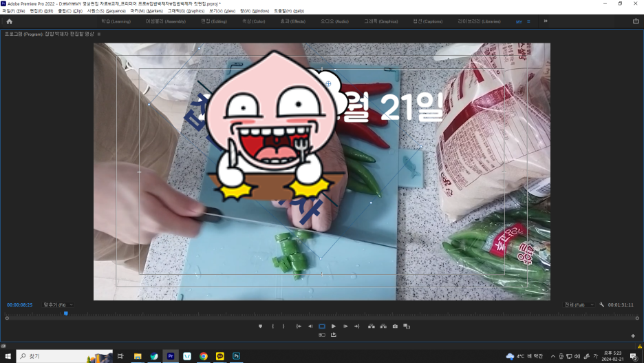Open Task View on the taskbar

[x=120, y=356]
